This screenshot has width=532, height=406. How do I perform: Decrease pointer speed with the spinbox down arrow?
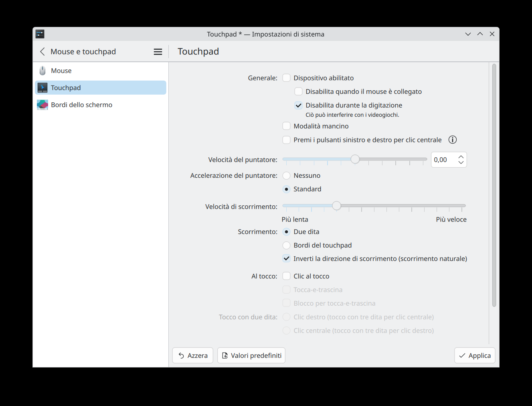461,162
